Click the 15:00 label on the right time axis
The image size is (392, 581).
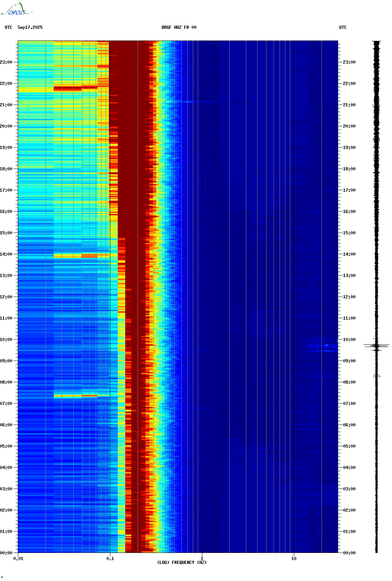[349, 233]
